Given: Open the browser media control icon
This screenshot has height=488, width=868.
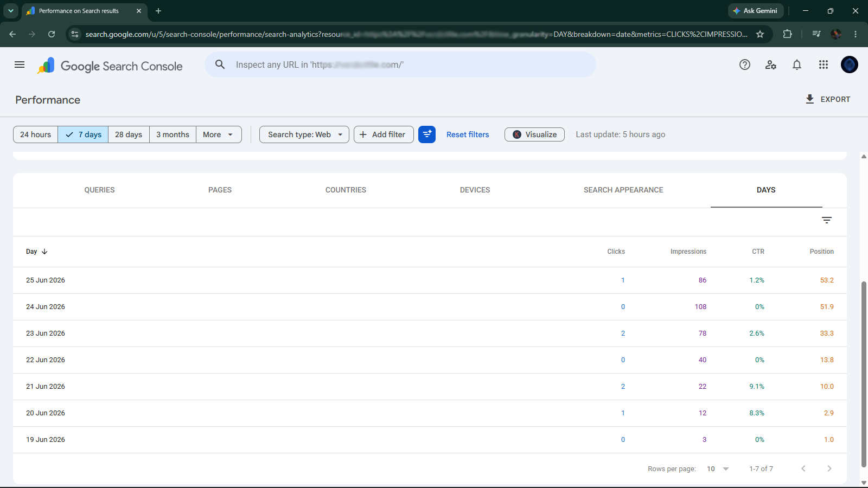Looking at the screenshot, I should tap(816, 34).
